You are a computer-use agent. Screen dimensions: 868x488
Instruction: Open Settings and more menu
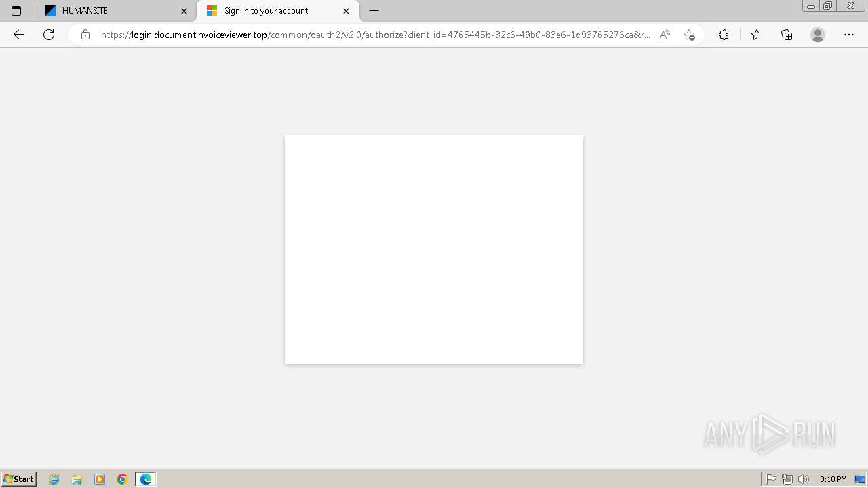tap(849, 35)
